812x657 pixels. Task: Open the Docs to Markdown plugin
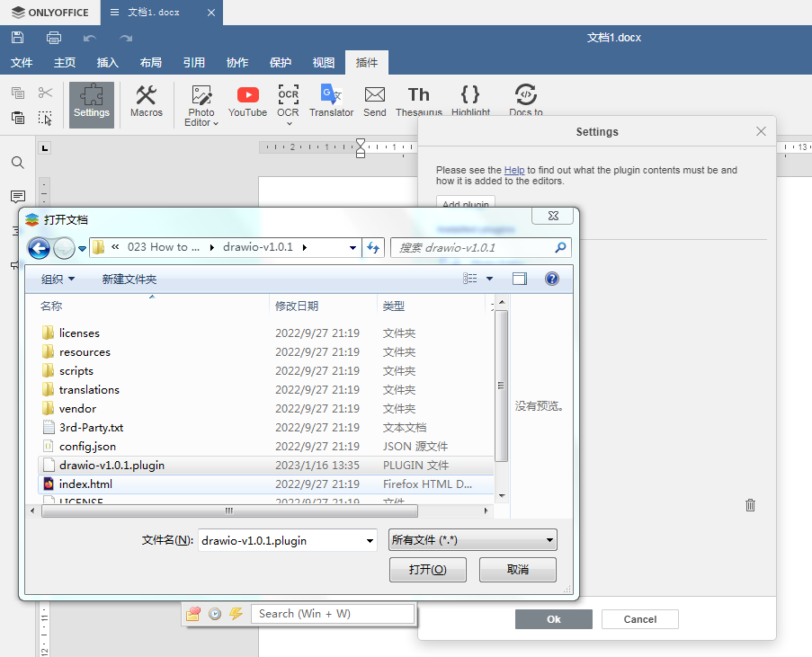point(526,101)
